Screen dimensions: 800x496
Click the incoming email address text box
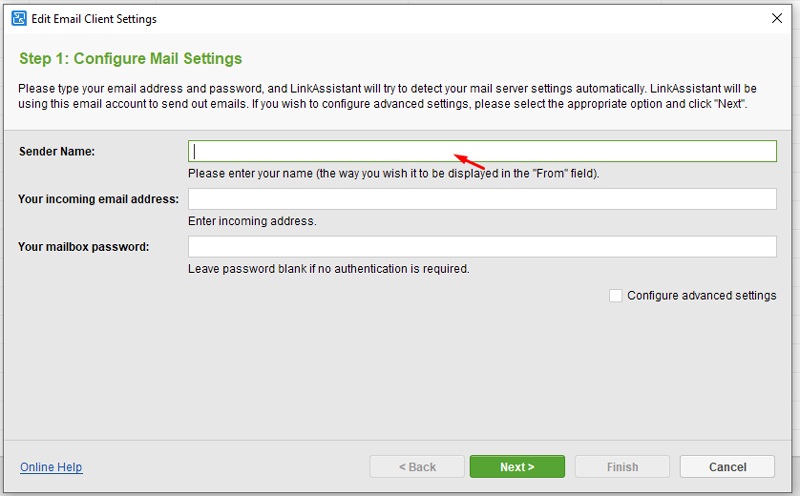(x=482, y=199)
